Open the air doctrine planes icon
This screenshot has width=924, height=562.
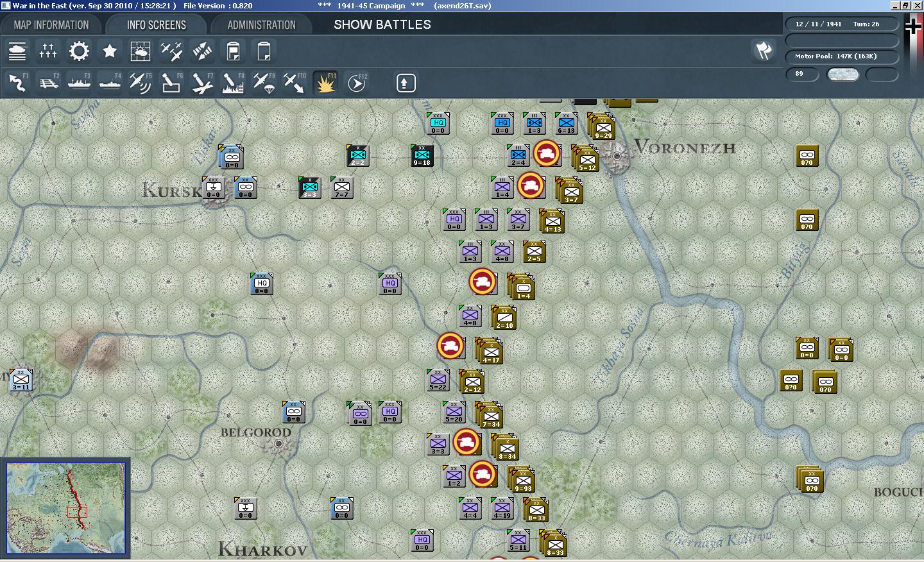tap(171, 51)
